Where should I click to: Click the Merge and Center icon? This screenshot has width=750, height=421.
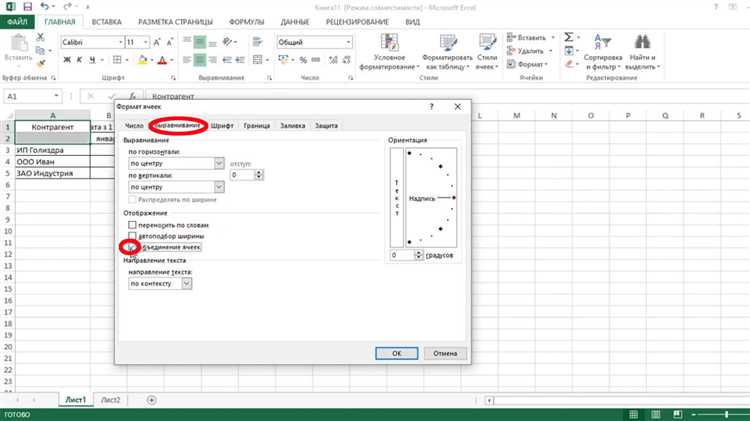tap(257, 60)
